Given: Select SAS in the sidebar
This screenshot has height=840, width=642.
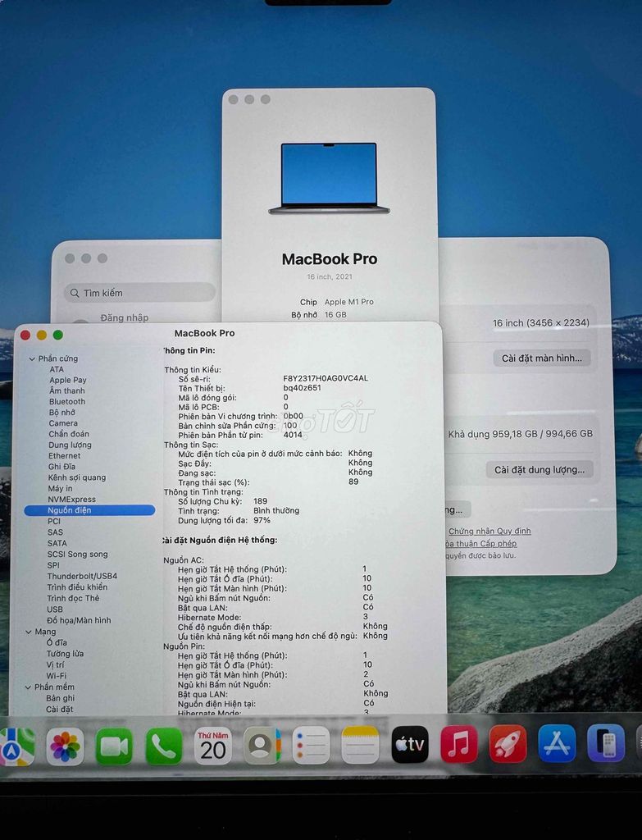Looking at the screenshot, I should click(55, 532).
